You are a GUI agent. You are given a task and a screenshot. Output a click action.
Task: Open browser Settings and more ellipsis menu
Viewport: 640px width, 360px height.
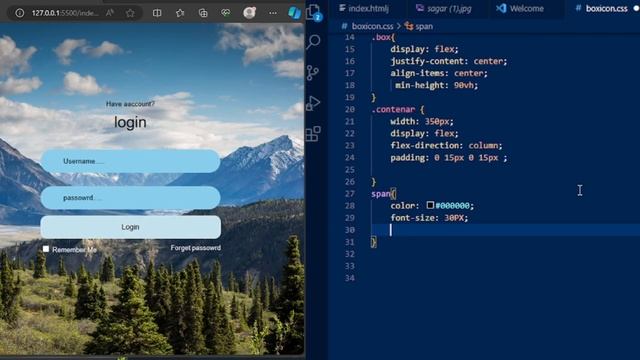coord(273,13)
